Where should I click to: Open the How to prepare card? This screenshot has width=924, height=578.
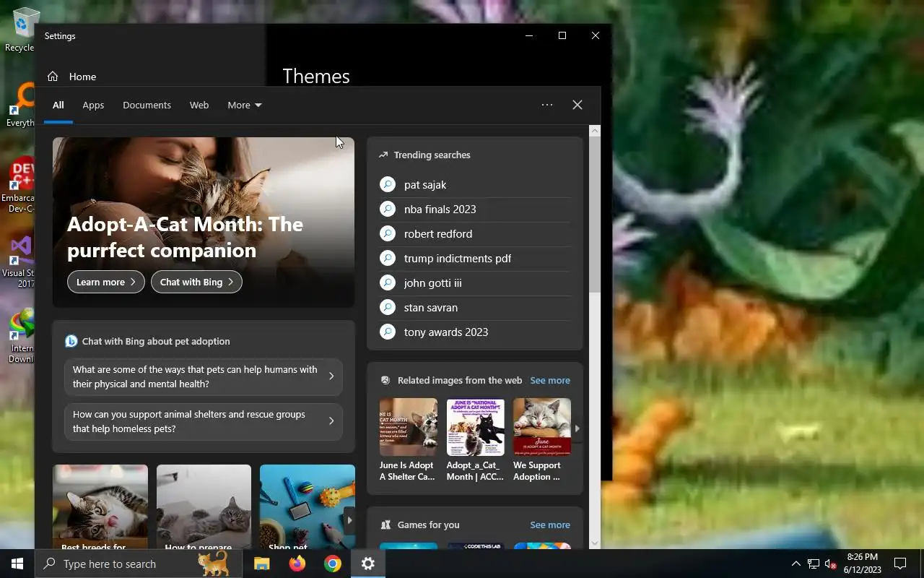click(x=204, y=506)
